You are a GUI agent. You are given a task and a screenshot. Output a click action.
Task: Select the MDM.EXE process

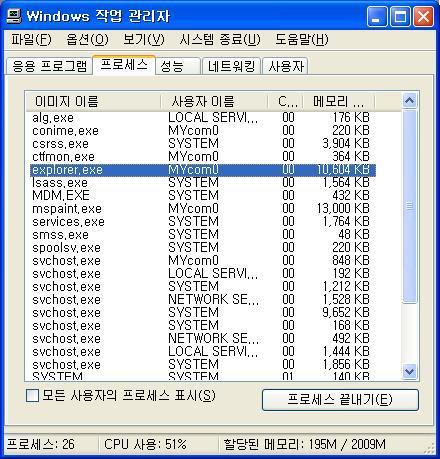[203, 196]
